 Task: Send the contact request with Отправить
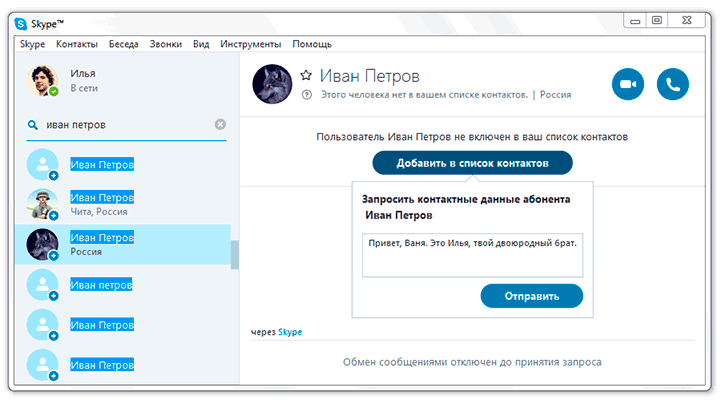pos(532,296)
